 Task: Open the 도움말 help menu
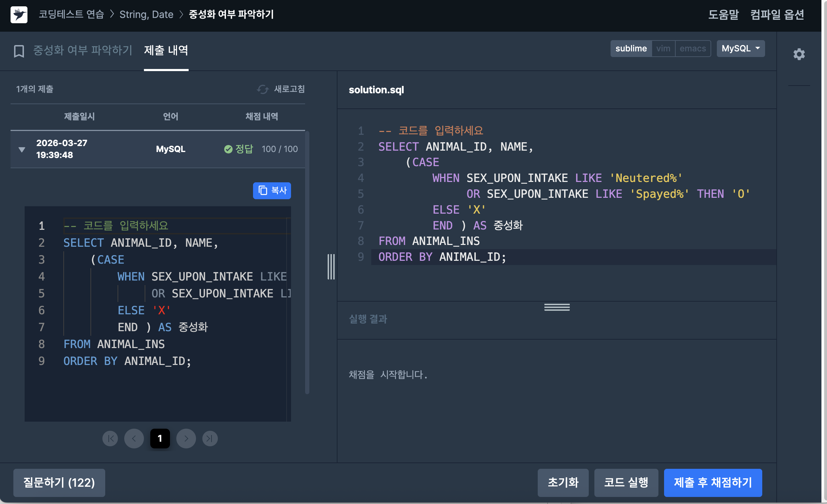[723, 14]
